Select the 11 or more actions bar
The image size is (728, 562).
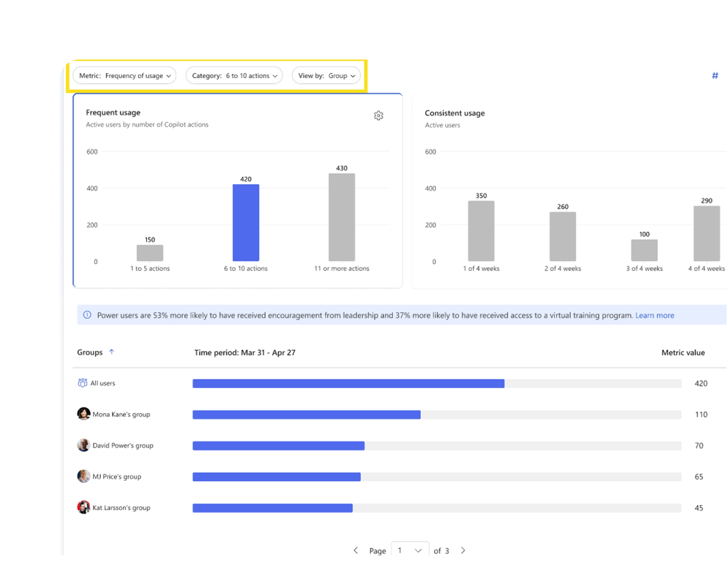click(x=342, y=217)
